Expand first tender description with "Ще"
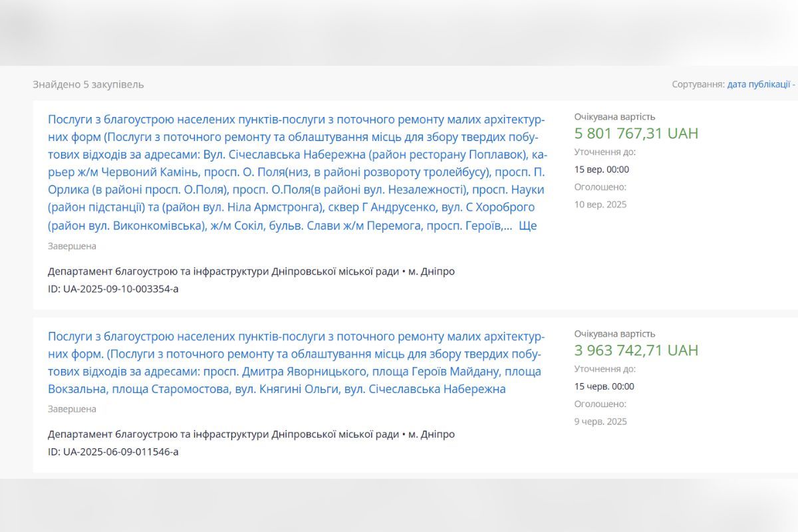Image resolution: width=798 pixels, height=532 pixels. (527, 225)
